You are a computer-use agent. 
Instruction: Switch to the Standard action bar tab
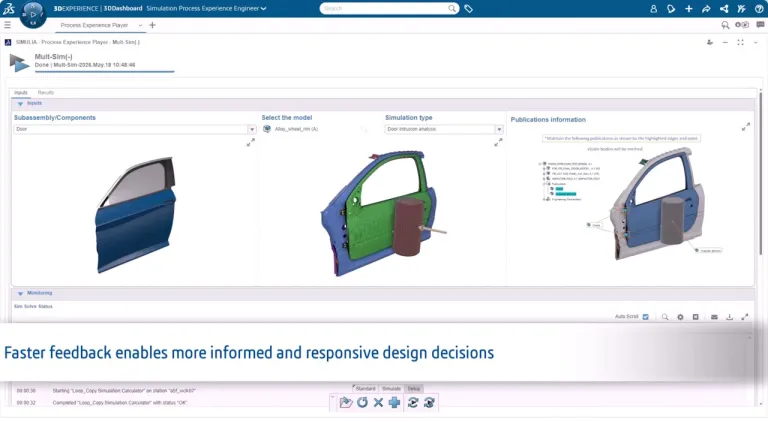[x=365, y=389]
